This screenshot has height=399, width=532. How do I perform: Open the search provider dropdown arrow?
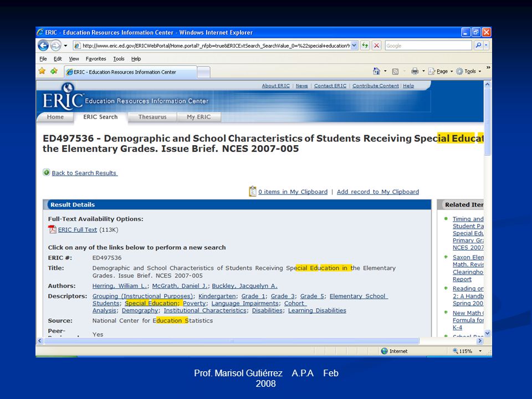pos(486,45)
